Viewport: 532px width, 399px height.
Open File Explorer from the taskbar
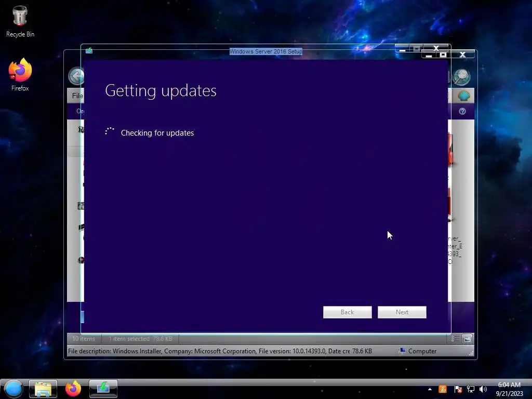(43, 389)
